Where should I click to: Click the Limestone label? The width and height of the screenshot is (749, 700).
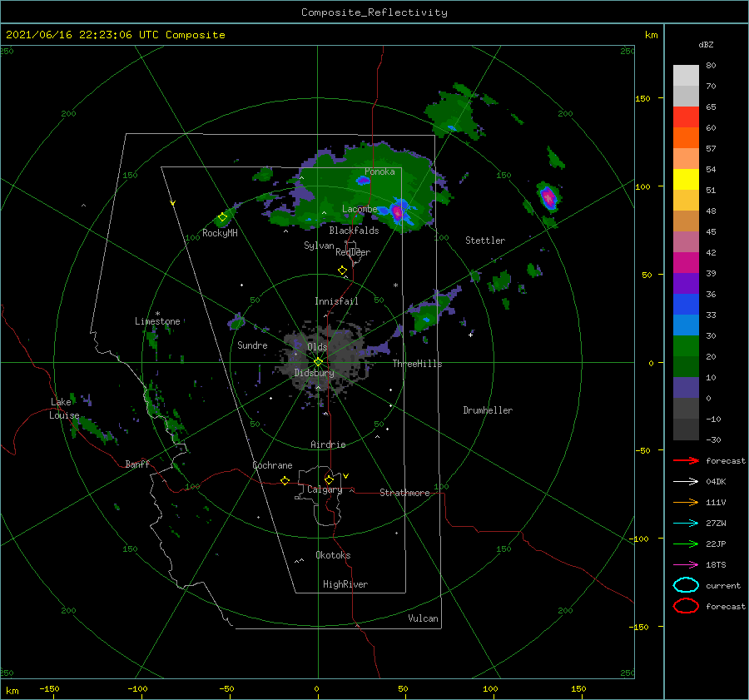click(157, 321)
